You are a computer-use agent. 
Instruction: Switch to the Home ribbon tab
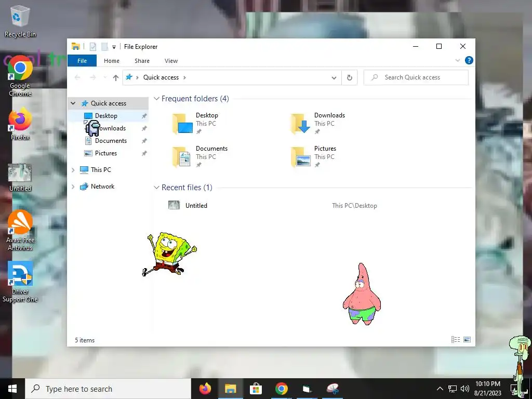[x=112, y=61]
